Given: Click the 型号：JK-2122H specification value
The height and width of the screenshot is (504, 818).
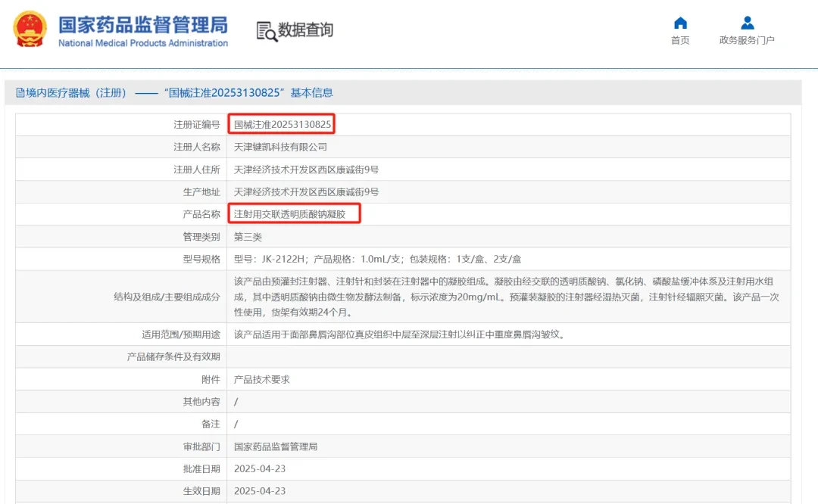Looking at the screenshot, I should pyautogui.click(x=377, y=259).
